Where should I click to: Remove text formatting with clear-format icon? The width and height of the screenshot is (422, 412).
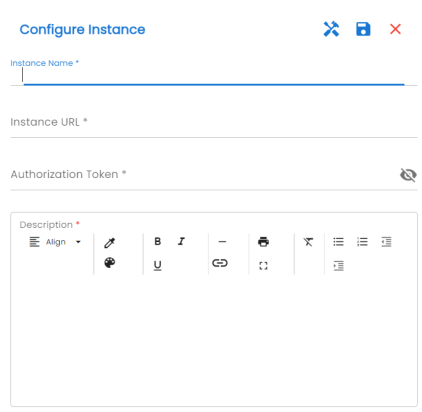(x=308, y=242)
